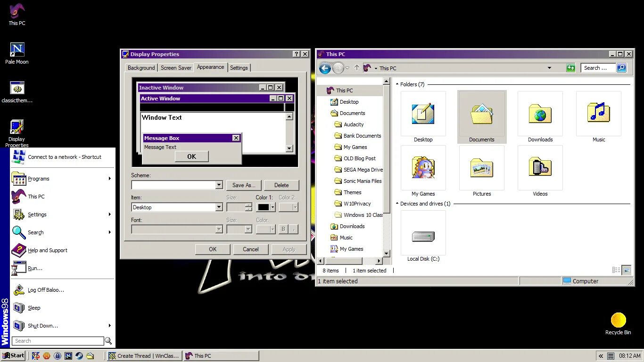This screenshot has height=362, width=644.
Task: Open the classictheme desktop icon
Action: click(17, 91)
